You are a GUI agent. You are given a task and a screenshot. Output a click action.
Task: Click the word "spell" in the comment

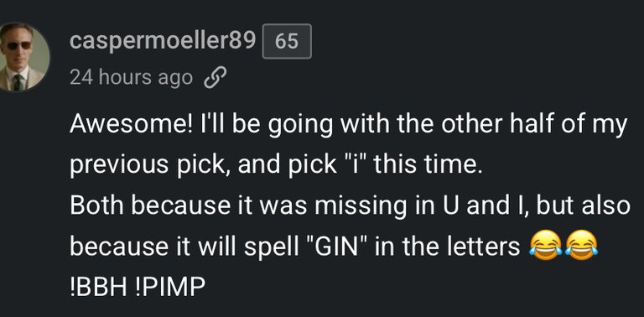(x=273, y=247)
